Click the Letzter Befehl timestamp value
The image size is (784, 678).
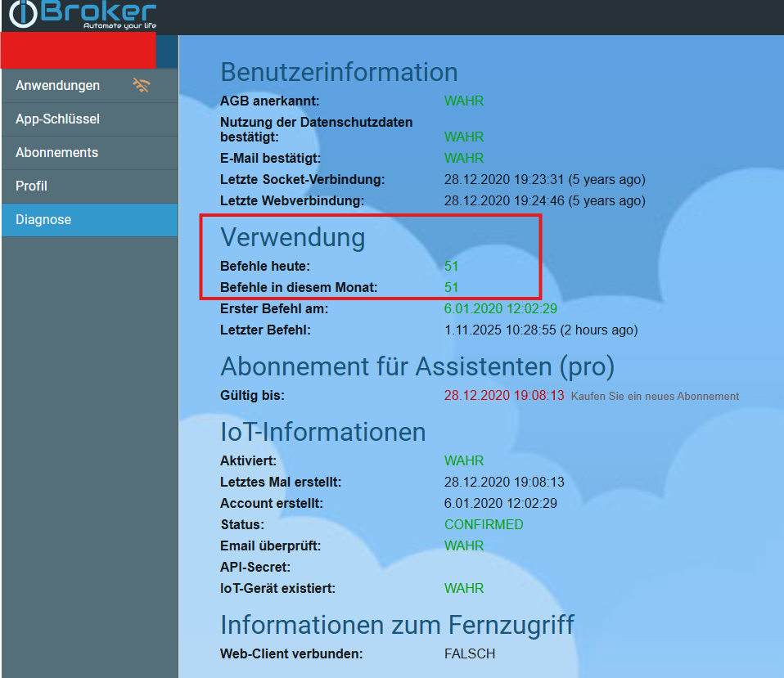tap(541, 330)
